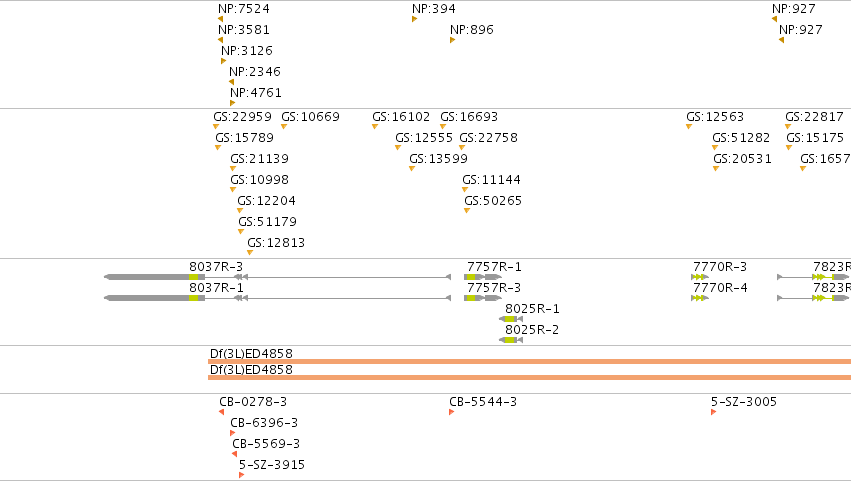Image resolution: width=851 pixels, height=481 pixels.
Task: Click the 5-SZ-3915 red marker
Action: click(242, 475)
